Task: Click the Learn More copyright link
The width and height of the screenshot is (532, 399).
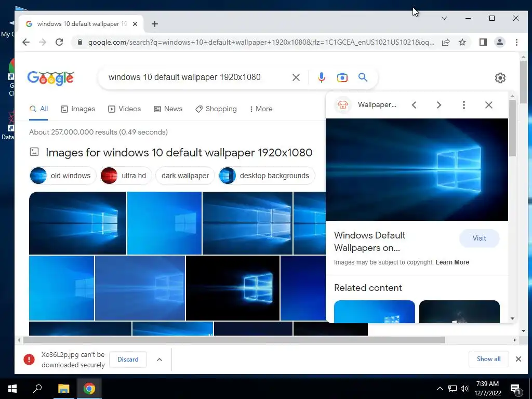Action: coord(453,262)
